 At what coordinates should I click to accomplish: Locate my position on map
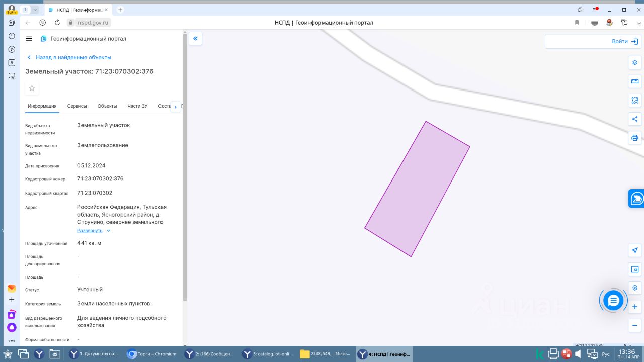tap(635, 250)
